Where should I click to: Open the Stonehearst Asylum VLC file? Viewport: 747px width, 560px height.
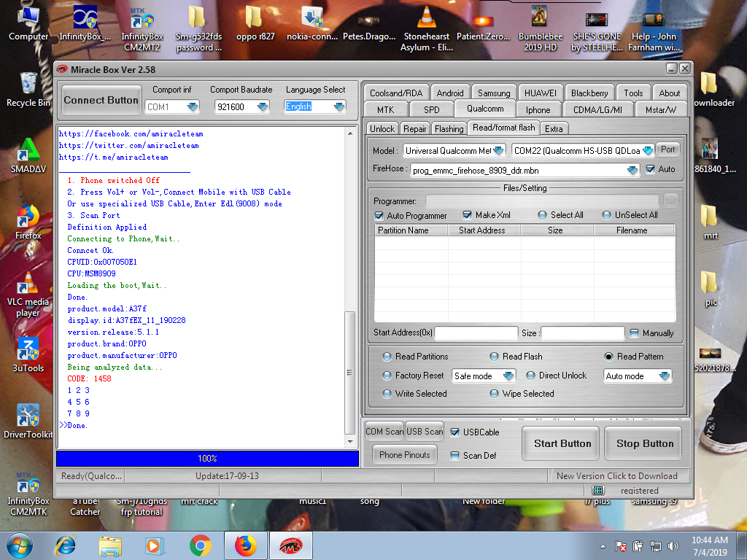[x=426, y=28]
